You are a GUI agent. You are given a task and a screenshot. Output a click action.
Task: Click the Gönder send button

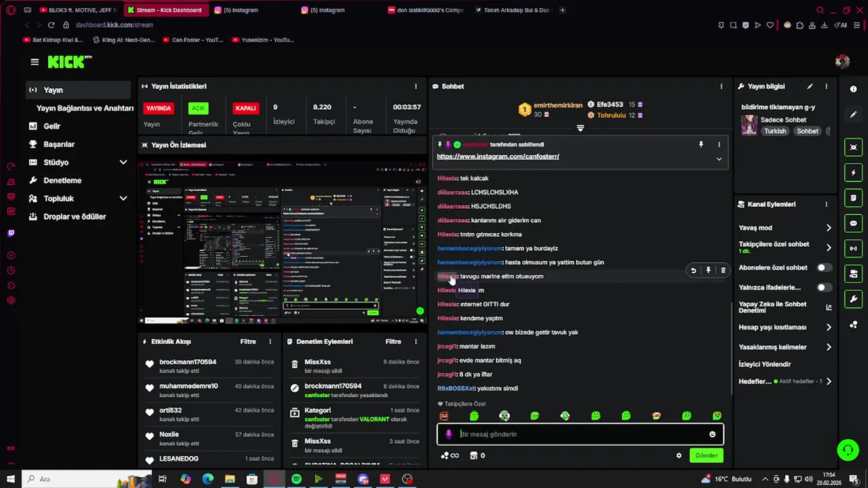tap(706, 455)
